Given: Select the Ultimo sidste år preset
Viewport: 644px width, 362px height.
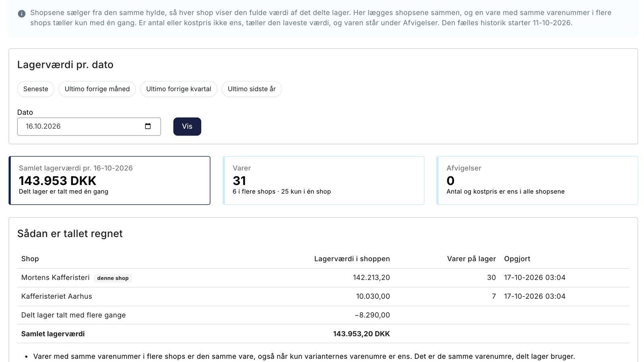Looking at the screenshot, I should [x=252, y=89].
